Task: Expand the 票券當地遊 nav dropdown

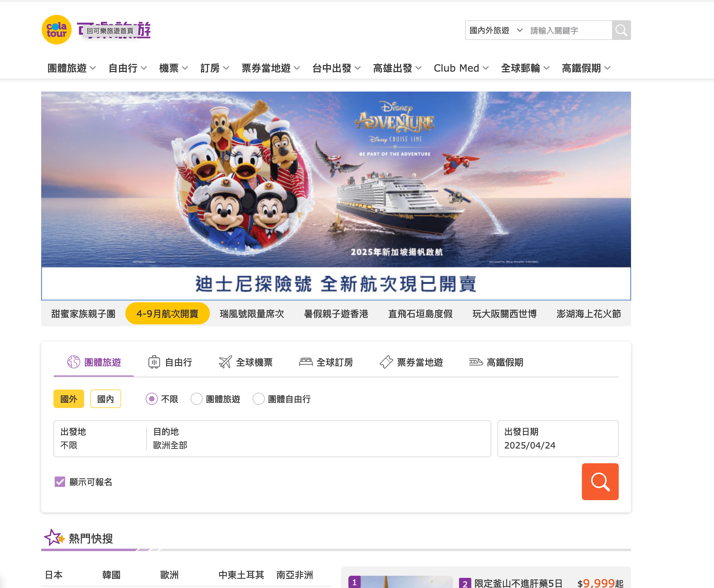Action: 271,68
